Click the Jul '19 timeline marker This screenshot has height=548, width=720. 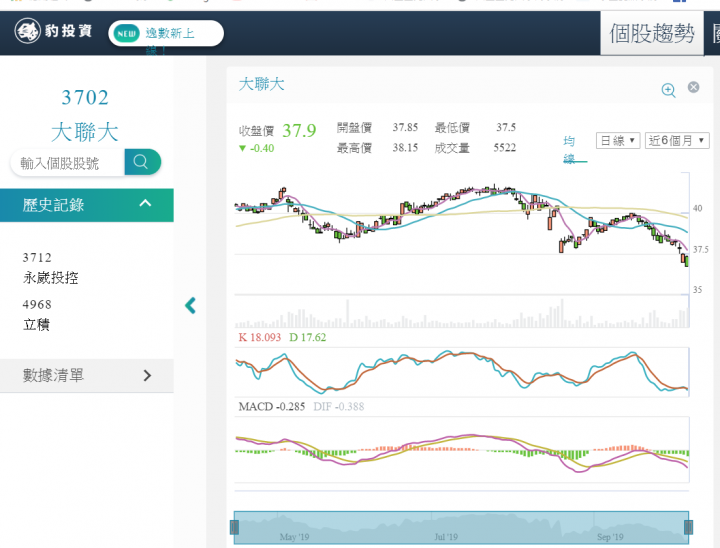click(x=446, y=537)
